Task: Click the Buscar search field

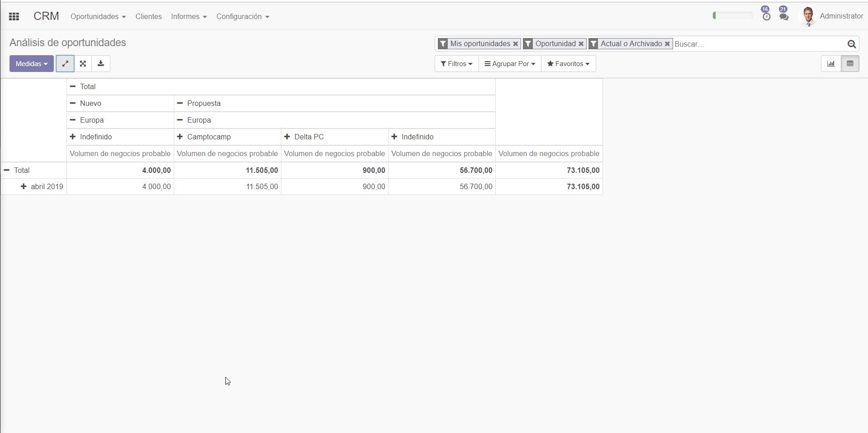Action: tap(758, 44)
